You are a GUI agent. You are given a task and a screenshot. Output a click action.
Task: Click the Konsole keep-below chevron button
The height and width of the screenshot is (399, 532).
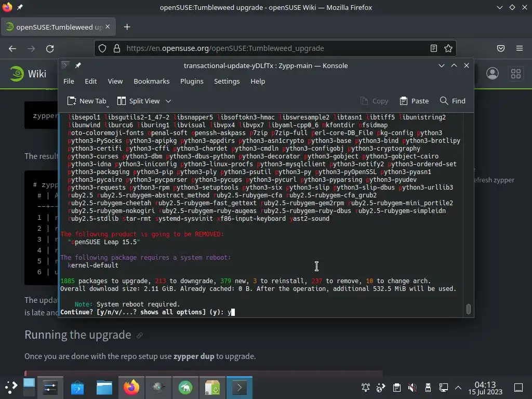tap(442, 65)
